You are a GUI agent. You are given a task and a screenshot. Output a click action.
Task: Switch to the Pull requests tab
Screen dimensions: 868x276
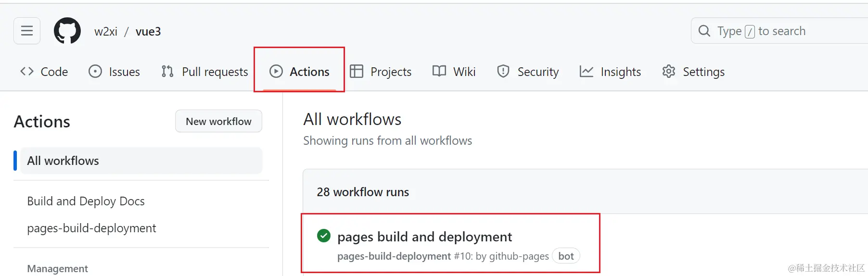point(205,72)
